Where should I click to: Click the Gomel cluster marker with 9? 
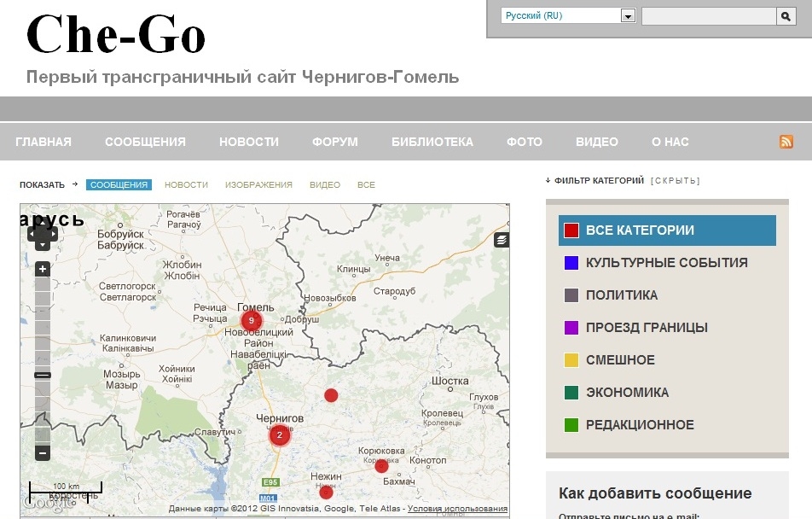[x=251, y=321]
